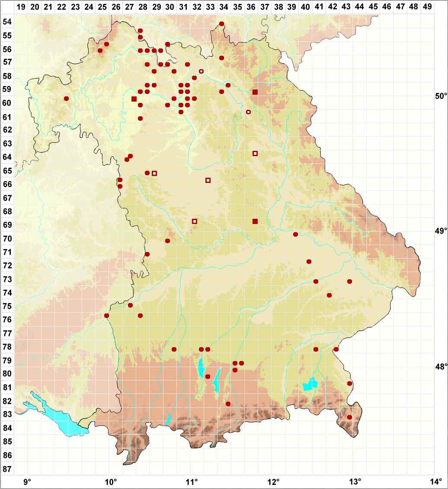The image size is (448, 489).
Task: Click row label number 63
Action: pos(7,144)
